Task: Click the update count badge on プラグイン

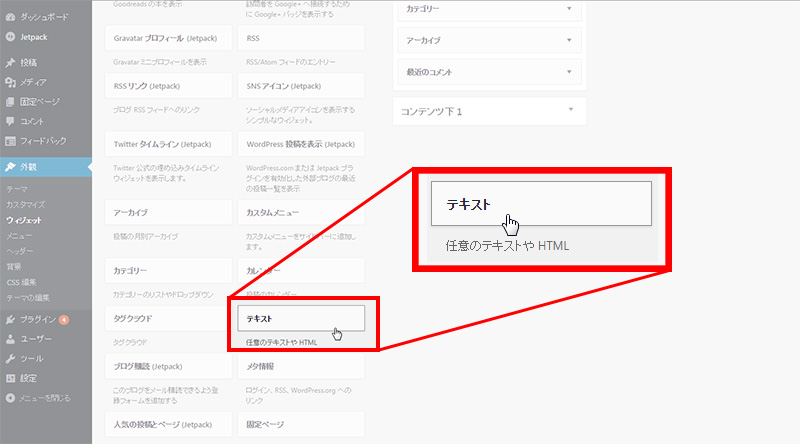Action: tap(64, 320)
